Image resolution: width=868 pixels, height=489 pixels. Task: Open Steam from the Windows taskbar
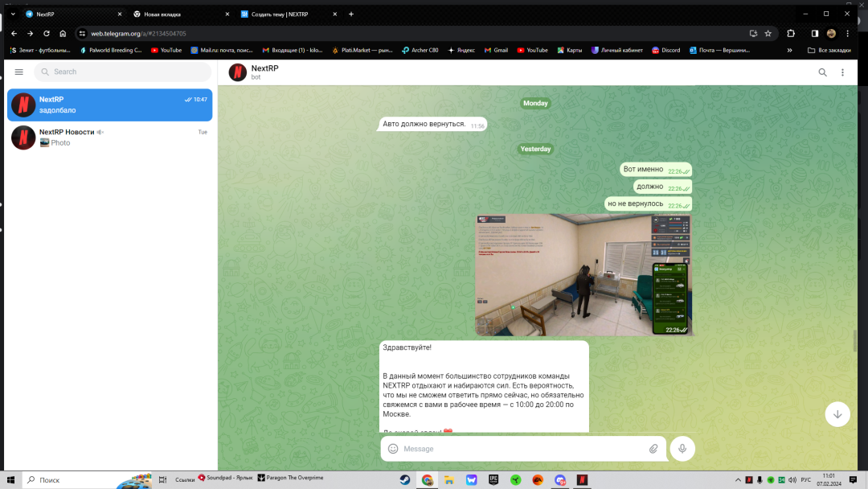(404, 480)
